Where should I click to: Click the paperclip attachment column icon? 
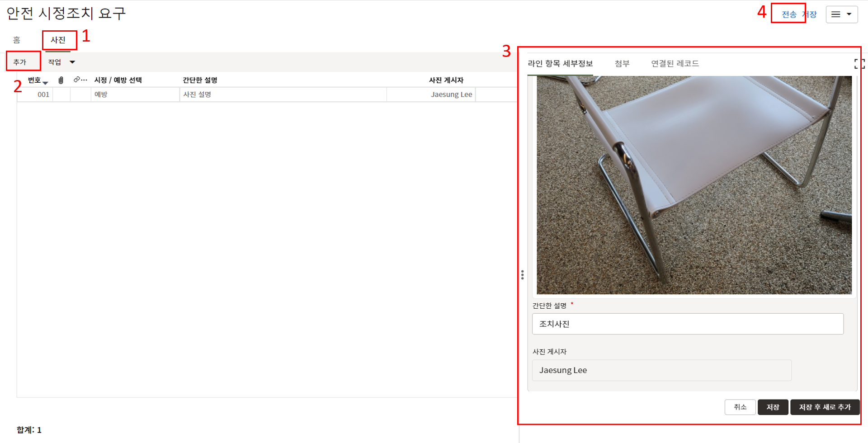point(61,80)
